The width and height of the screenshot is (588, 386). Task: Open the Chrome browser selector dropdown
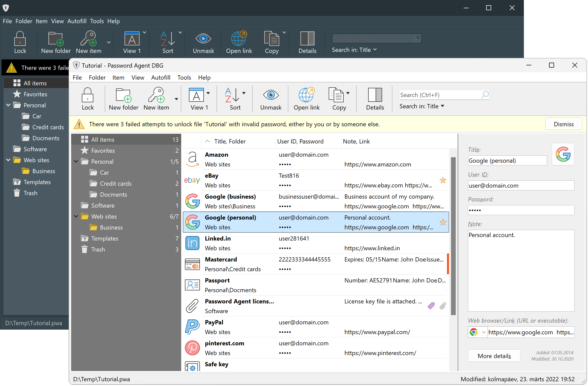coord(483,332)
